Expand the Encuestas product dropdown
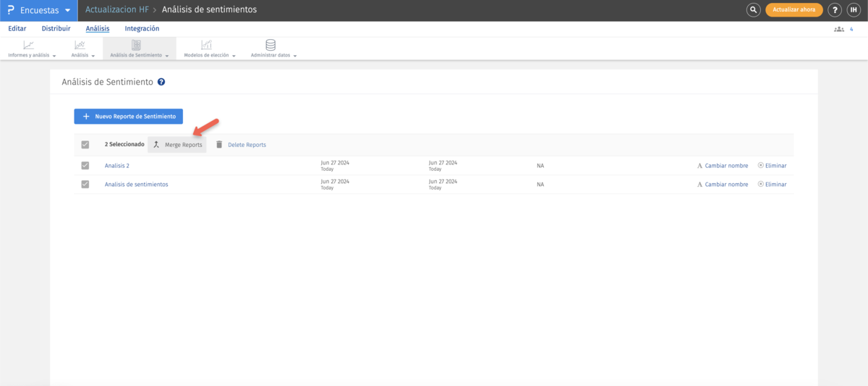Viewport: 868px width, 386px height. click(67, 10)
